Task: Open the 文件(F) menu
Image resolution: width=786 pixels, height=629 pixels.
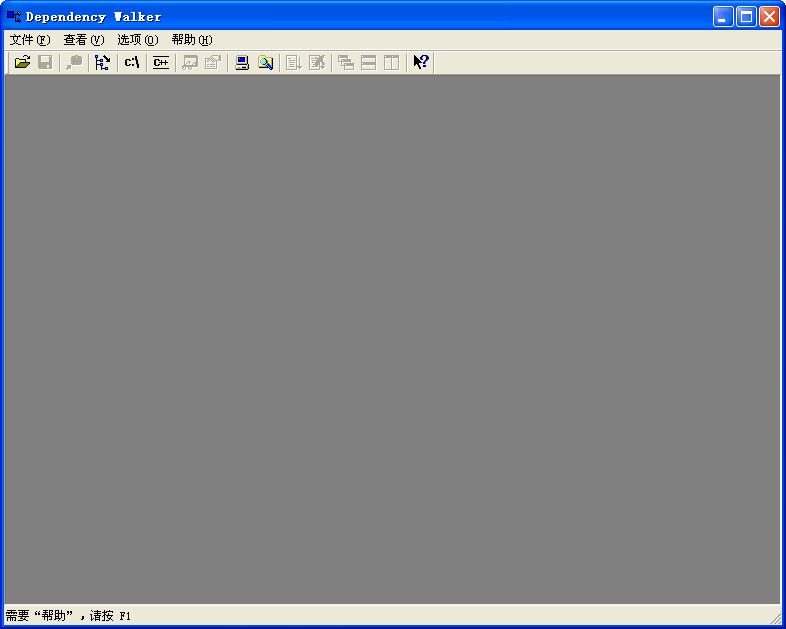Action: (x=29, y=40)
